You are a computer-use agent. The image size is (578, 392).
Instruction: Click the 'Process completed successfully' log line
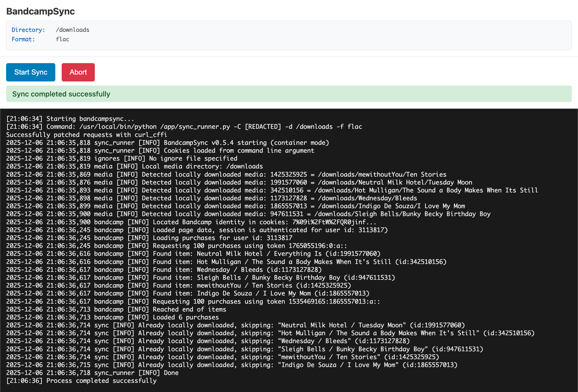82,381
